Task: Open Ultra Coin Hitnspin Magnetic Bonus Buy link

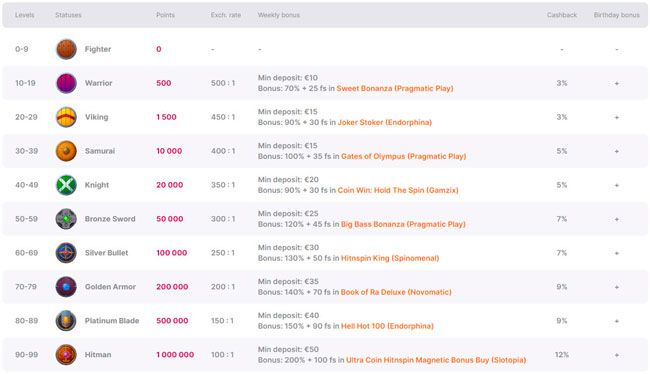Action: tap(436, 360)
